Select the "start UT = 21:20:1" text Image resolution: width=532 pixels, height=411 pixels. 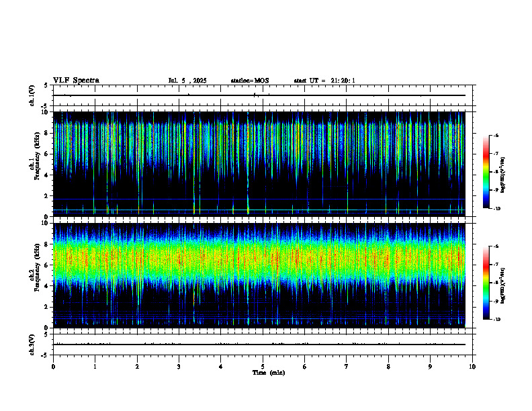324,81
